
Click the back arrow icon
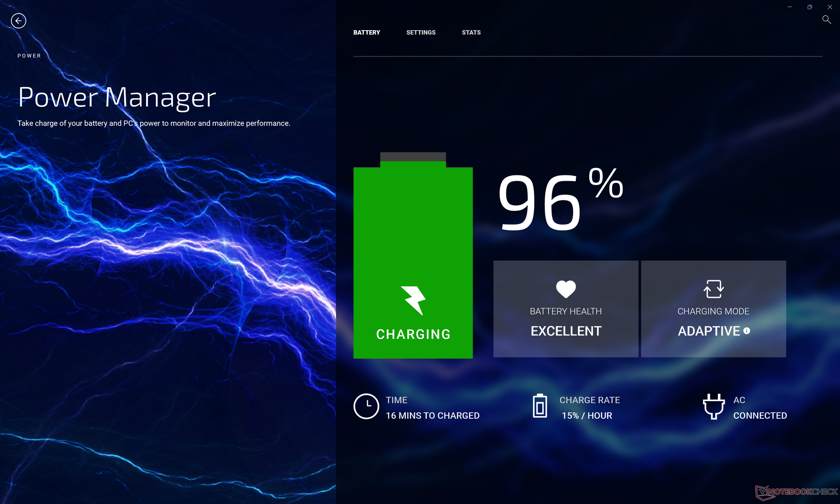18,21
